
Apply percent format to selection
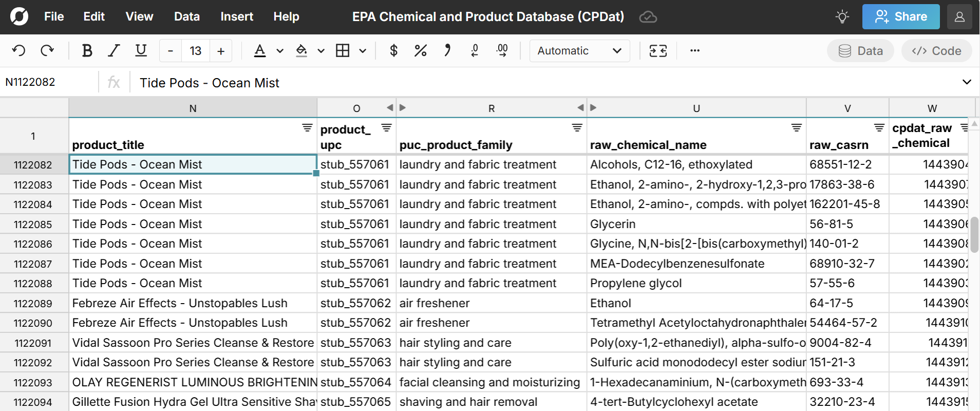click(420, 50)
